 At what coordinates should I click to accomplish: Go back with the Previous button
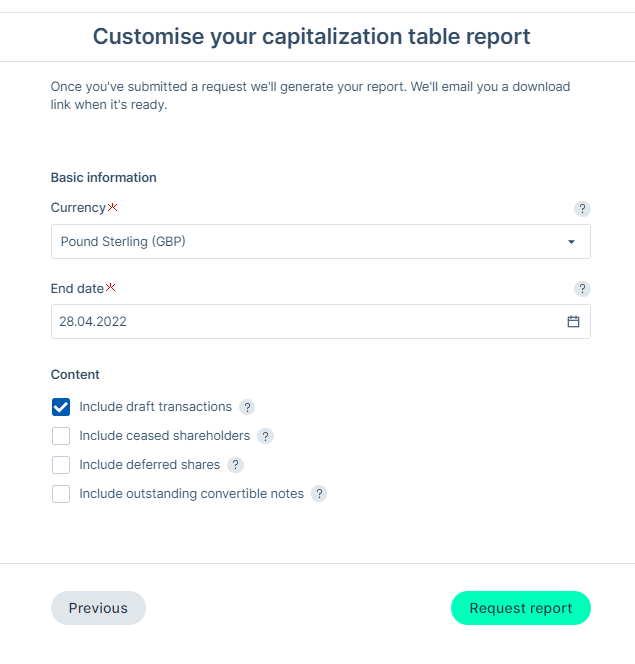[98, 608]
